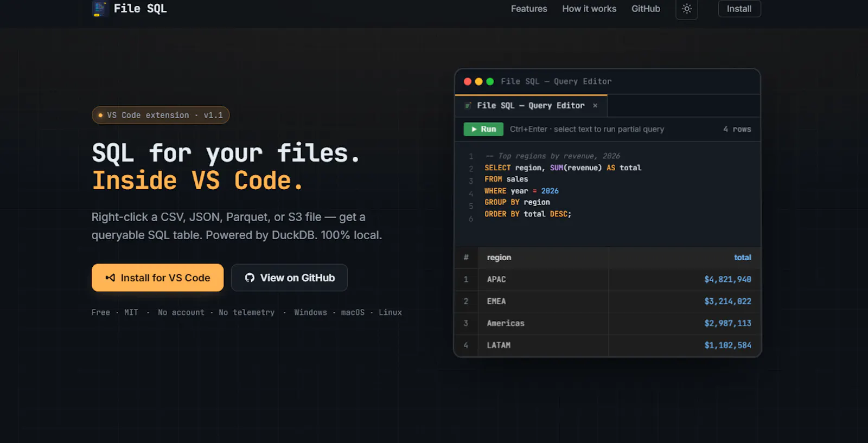
Task: Click the $2,987,113 total value
Action: tap(727, 323)
